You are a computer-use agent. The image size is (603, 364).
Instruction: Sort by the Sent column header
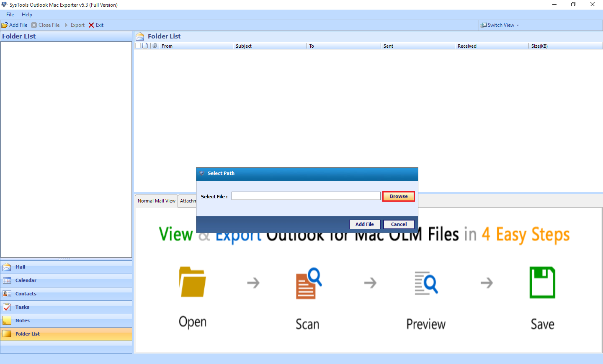[x=418, y=46]
